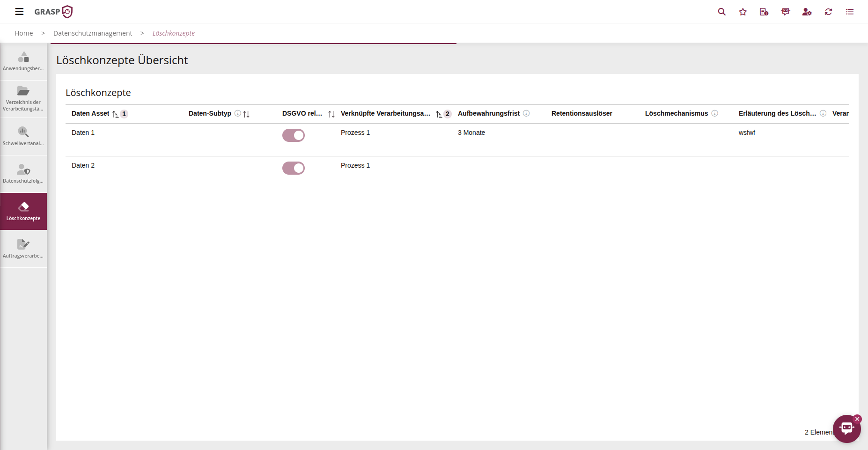
Task: Open the list view icon in header
Action: click(x=849, y=12)
